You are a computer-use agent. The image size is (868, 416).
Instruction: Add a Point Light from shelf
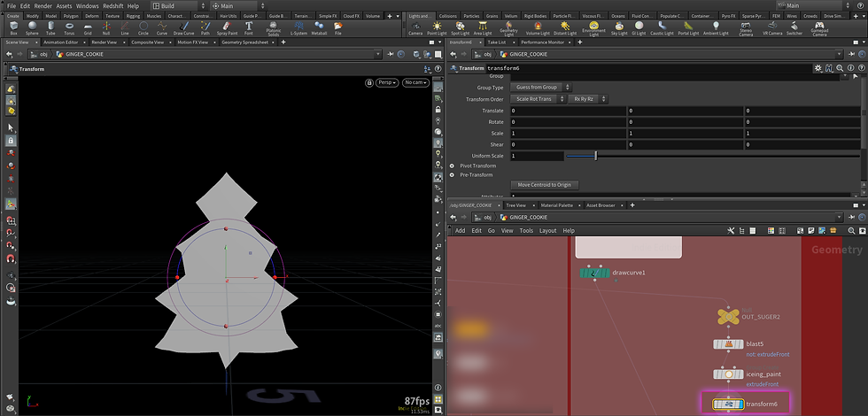click(x=438, y=28)
